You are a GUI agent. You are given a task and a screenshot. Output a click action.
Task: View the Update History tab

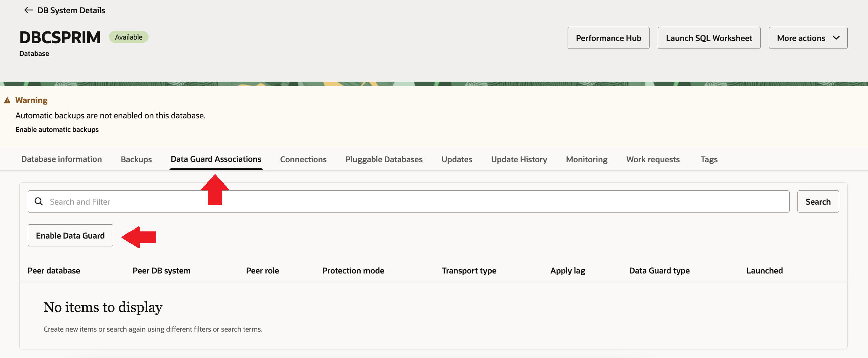(x=519, y=159)
